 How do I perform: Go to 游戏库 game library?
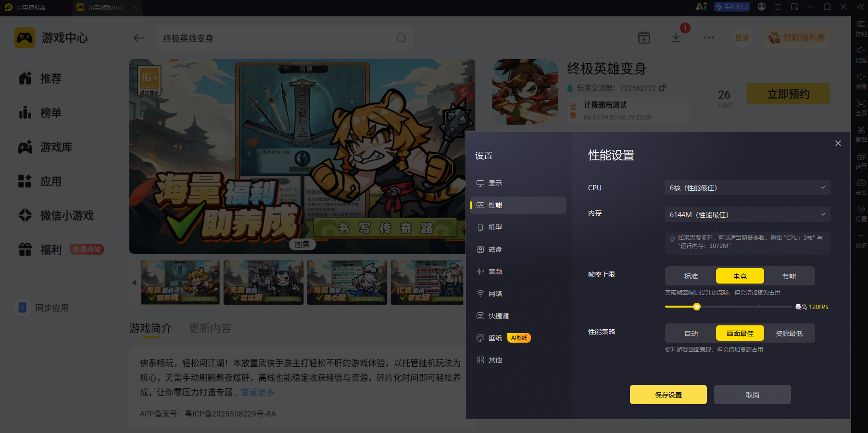coord(46,147)
